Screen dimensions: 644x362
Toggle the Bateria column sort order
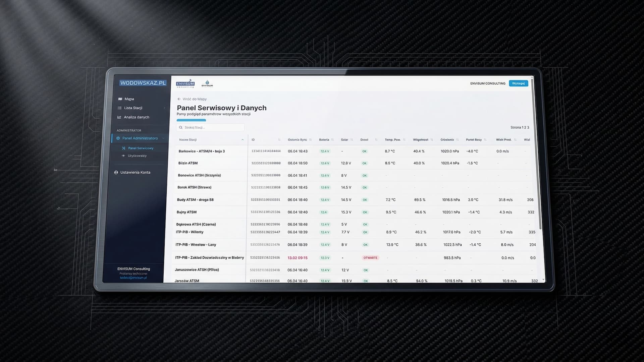[x=332, y=139]
